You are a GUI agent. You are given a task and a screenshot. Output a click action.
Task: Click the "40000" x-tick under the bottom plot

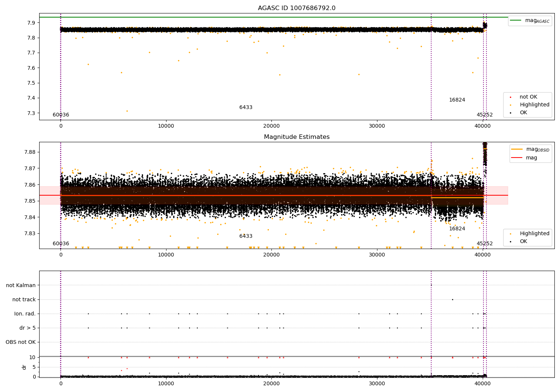(482, 383)
